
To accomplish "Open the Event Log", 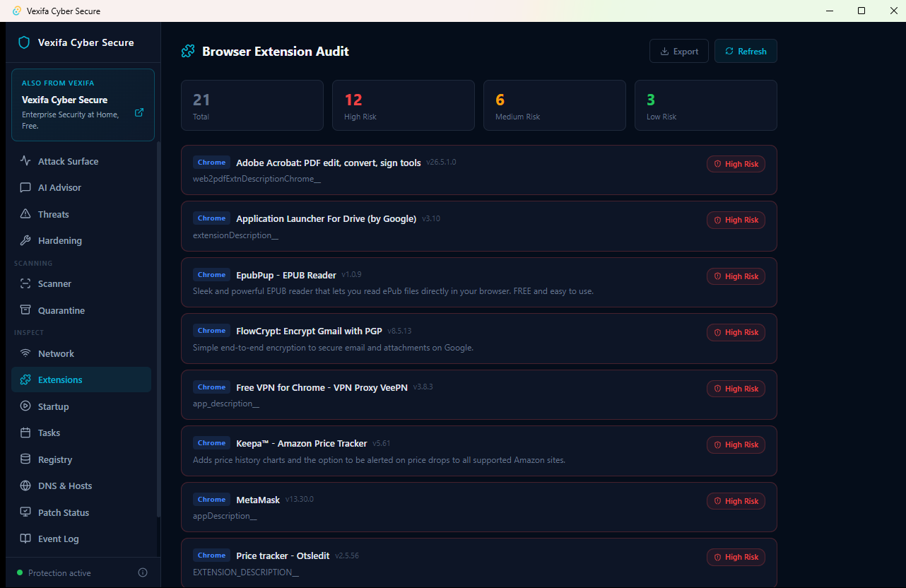I will [x=81, y=539].
